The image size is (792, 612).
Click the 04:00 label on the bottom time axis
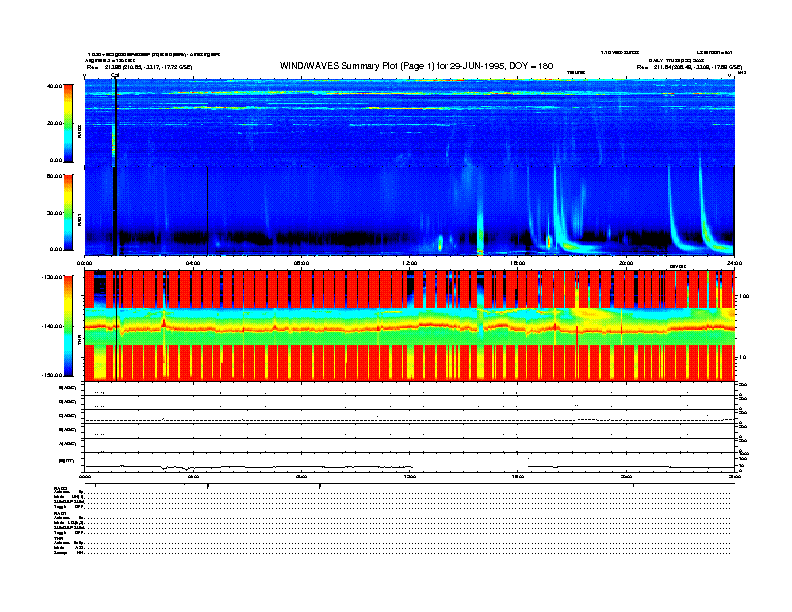[193, 477]
